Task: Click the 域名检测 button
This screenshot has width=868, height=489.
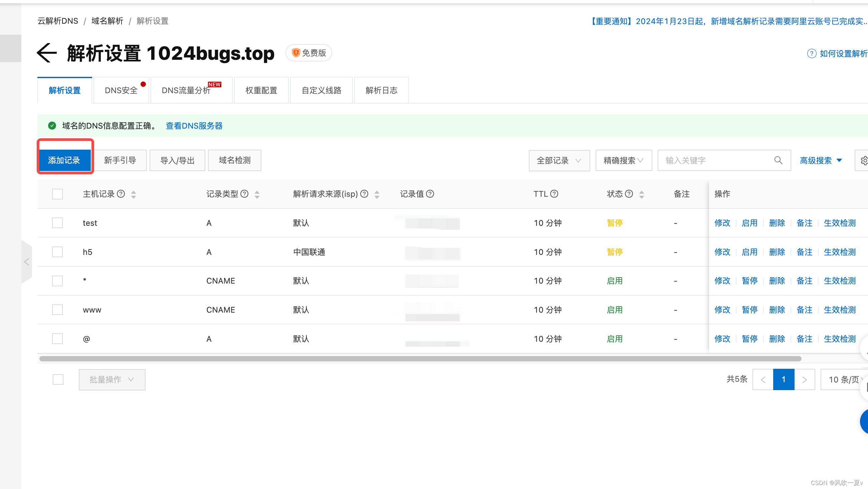Action: point(234,160)
